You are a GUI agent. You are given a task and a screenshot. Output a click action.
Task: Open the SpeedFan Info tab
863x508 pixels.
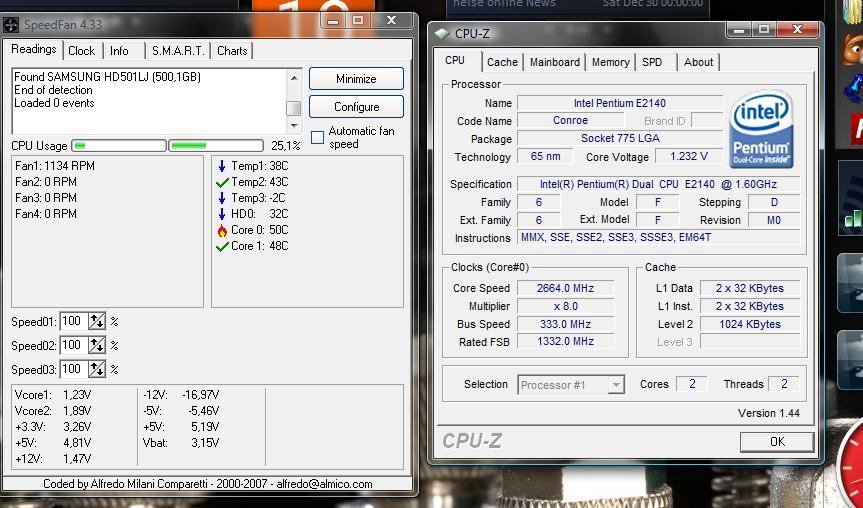coord(119,51)
